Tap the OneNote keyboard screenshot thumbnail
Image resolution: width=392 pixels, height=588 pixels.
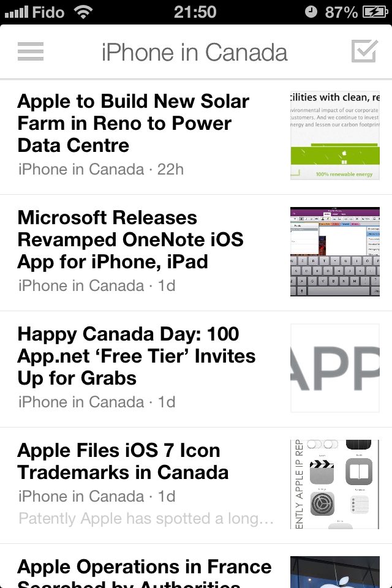(335, 252)
